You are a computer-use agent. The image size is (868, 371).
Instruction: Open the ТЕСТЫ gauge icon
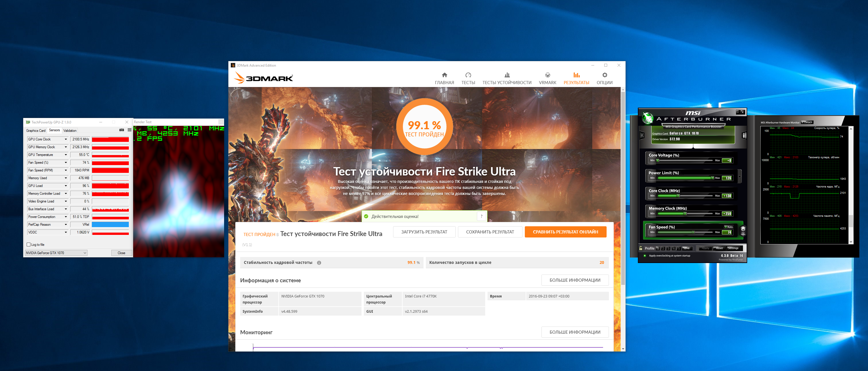click(x=468, y=75)
